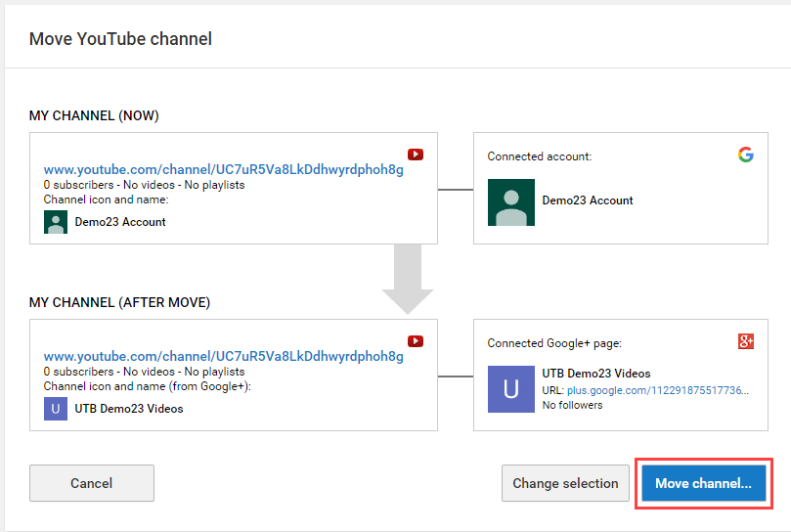Click the 'MY CHANNEL (NOW)' heading
This screenshot has width=791, height=532.
click(x=94, y=115)
